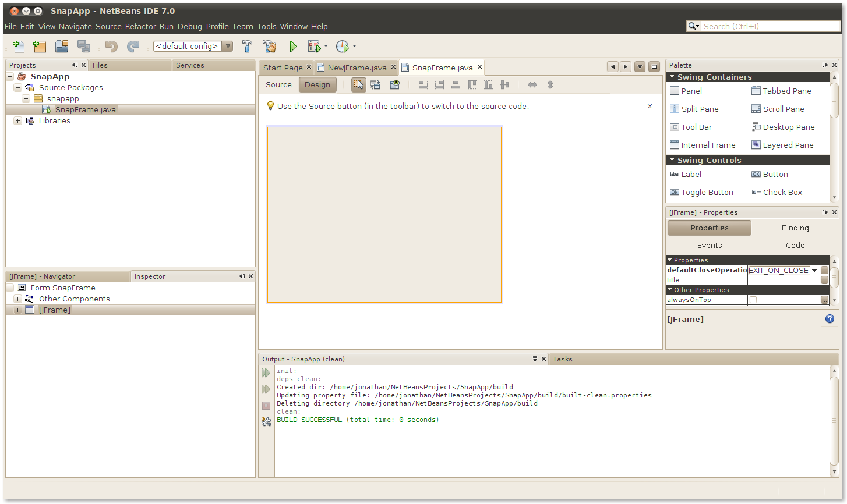Open the Refactor menu

[x=140, y=26]
